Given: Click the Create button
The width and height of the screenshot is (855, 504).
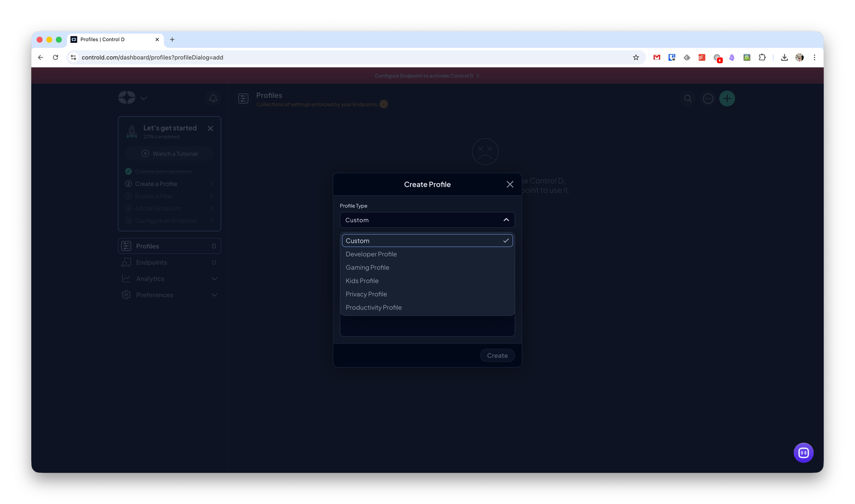Looking at the screenshot, I should click(497, 355).
